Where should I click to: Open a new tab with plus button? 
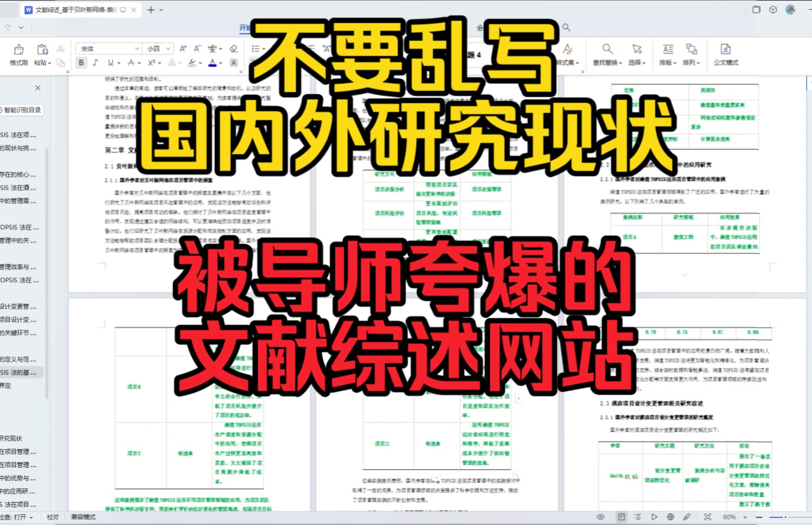151,10
